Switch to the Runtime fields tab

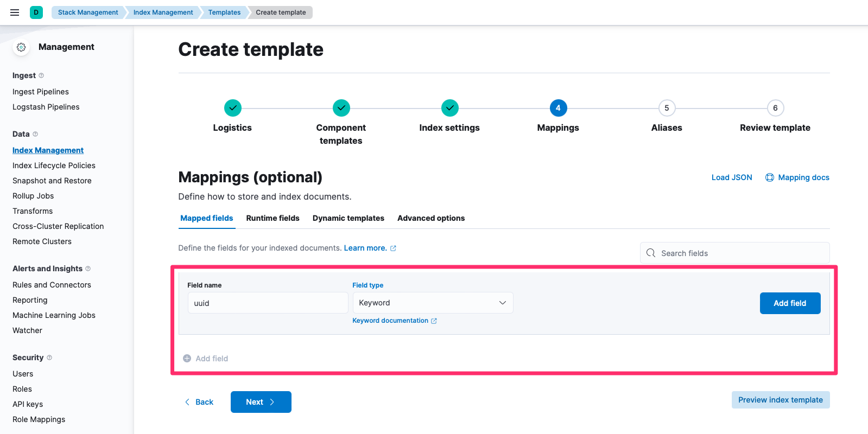pyautogui.click(x=273, y=218)
